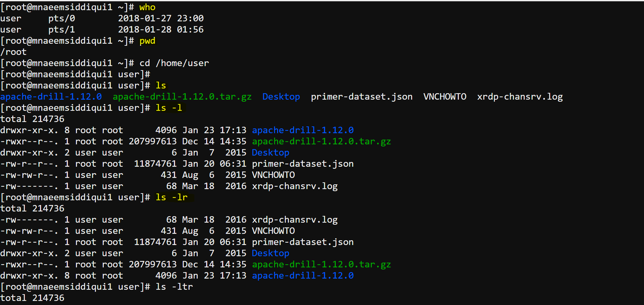Click the highlighted 'who' command text

coord(147,7)
